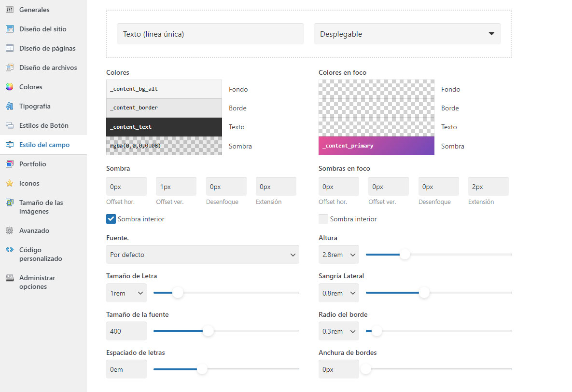Viewport: 572px width, 392px height.
Task: Click the Estilo del campo icon
Action: click(x=10, y=145)
